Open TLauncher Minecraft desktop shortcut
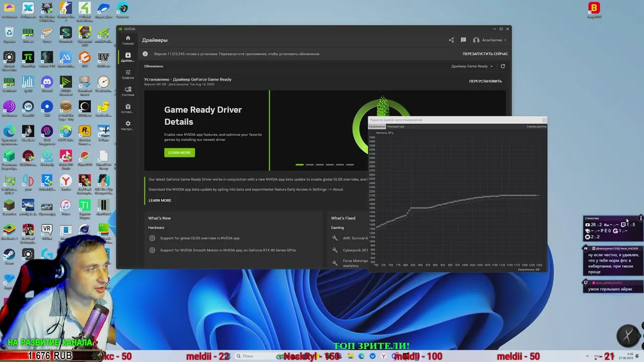The width and height of the screenshot is (644, 362). [9, 207]
